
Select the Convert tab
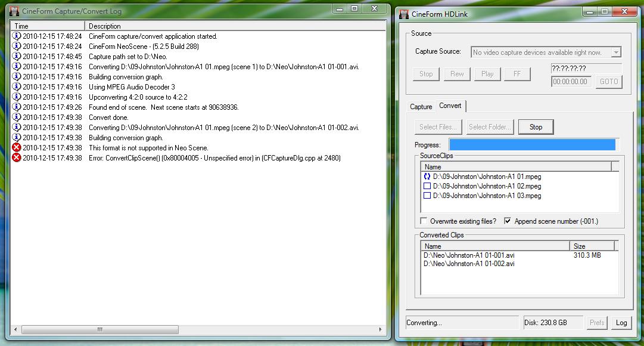450,106
